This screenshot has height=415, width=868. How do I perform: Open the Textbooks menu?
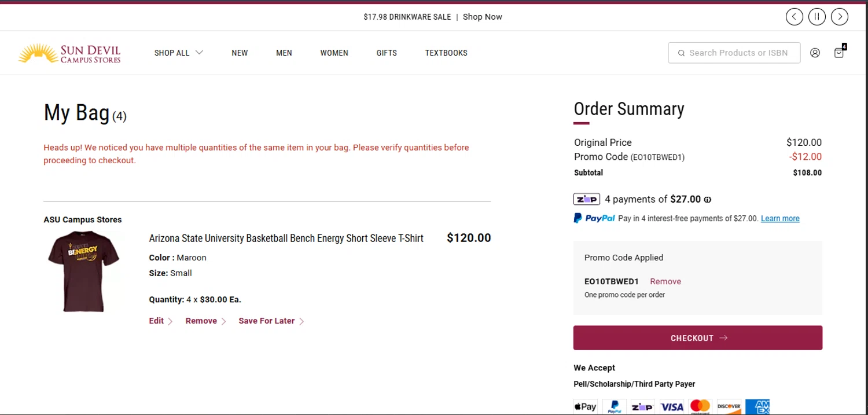point(446,53)
